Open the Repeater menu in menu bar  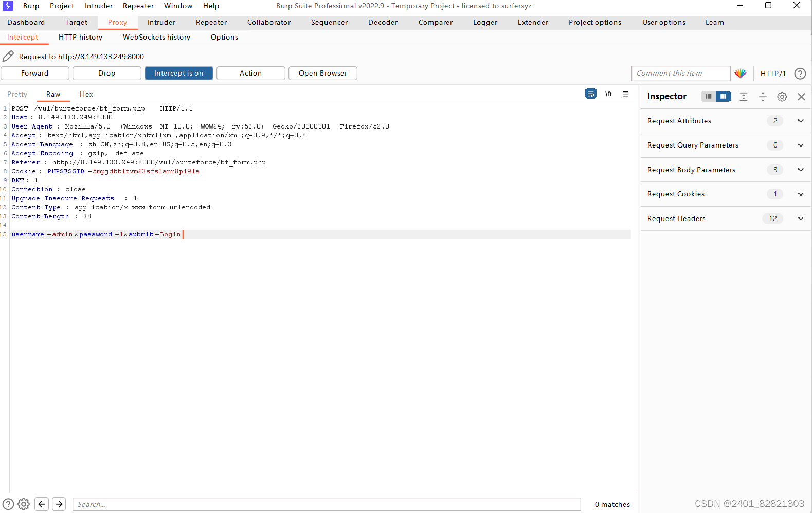tap(138, 6)
